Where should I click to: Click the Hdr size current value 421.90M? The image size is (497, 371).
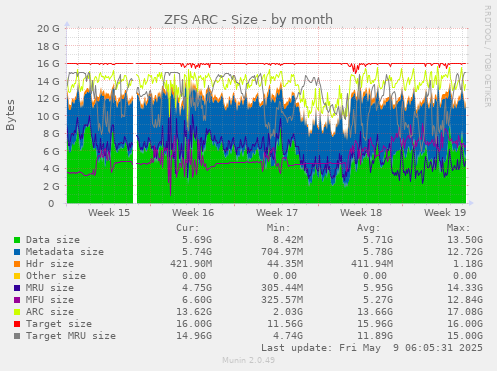[191, 264]
